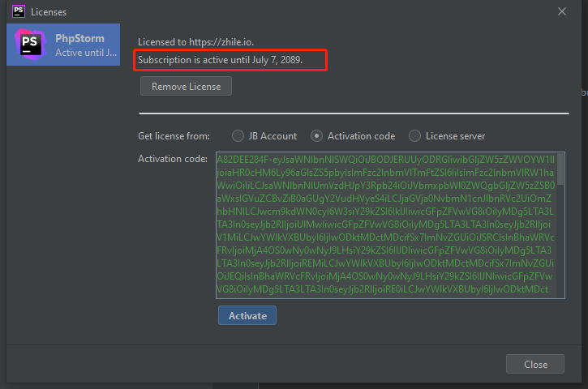Click the Remove License button

coord(186,86)
